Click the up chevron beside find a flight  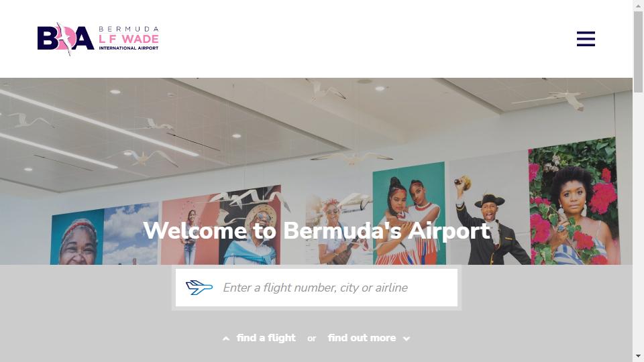point(226,339)
